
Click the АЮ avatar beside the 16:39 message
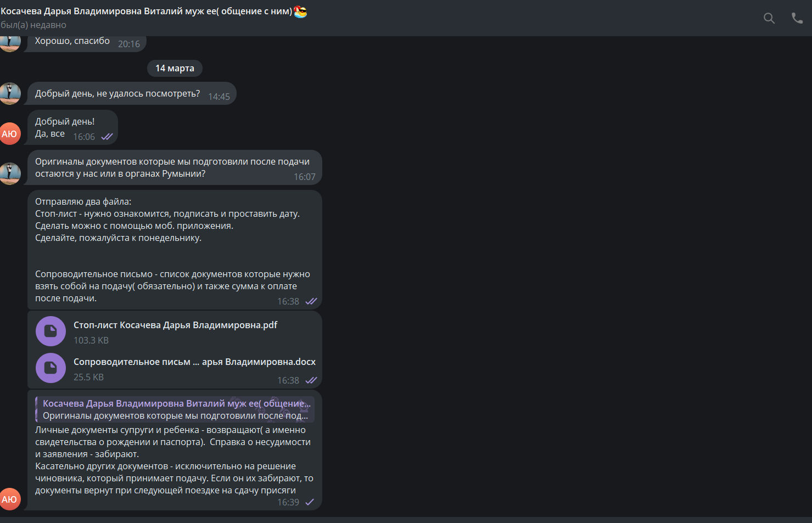9,499
